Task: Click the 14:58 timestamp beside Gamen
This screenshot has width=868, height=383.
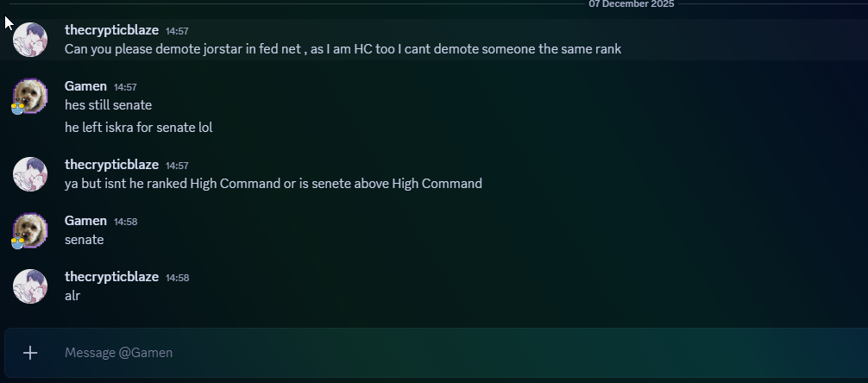Action: click(x=126, y=222)
